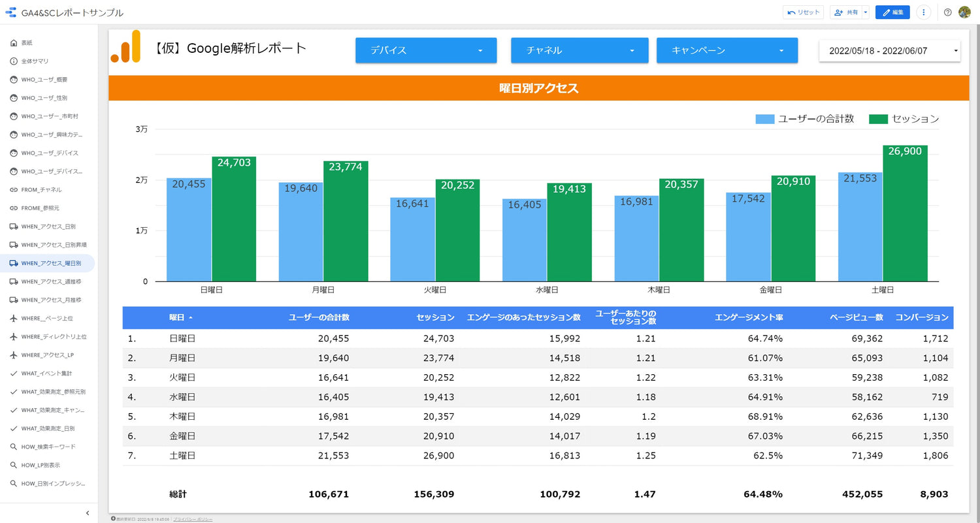The height and width of the screenshot is (523, 980).
Task: Open the キャンペーン filter dropdown
Action: [727, 50]
